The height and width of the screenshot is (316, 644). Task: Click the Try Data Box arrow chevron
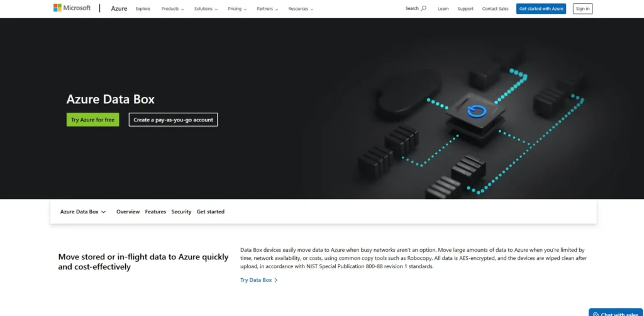click(x=276, y=280)
